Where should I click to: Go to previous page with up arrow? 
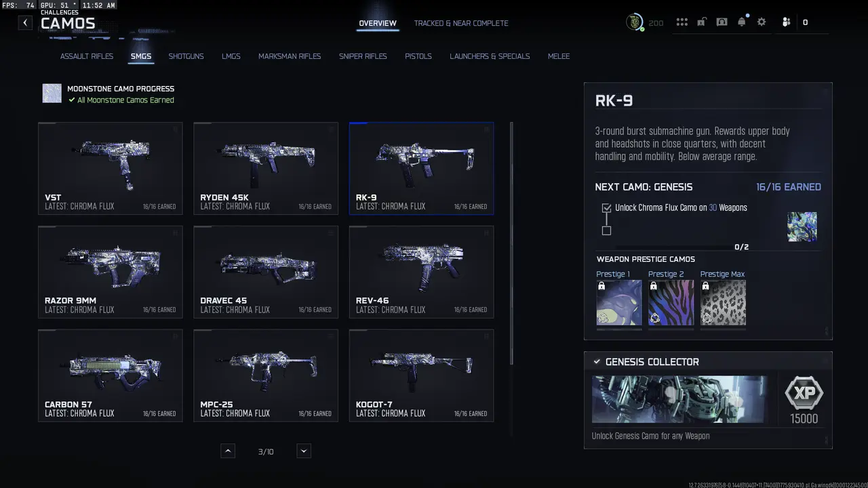(228, 451)
